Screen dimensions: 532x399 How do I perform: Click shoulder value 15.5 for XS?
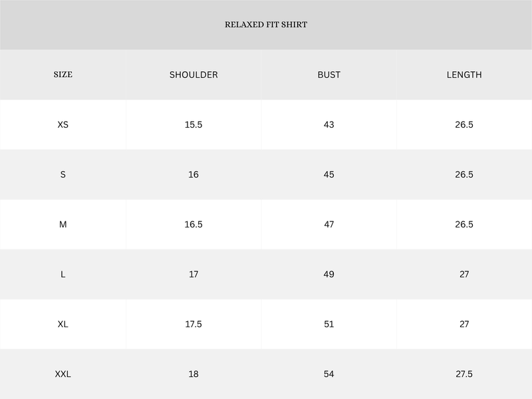(194, 124)
